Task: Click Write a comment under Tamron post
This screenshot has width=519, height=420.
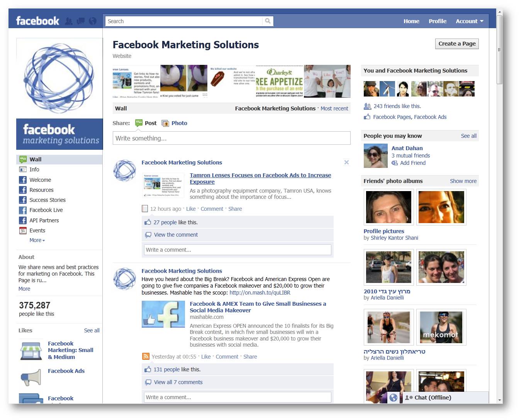Action: [237, 250]
